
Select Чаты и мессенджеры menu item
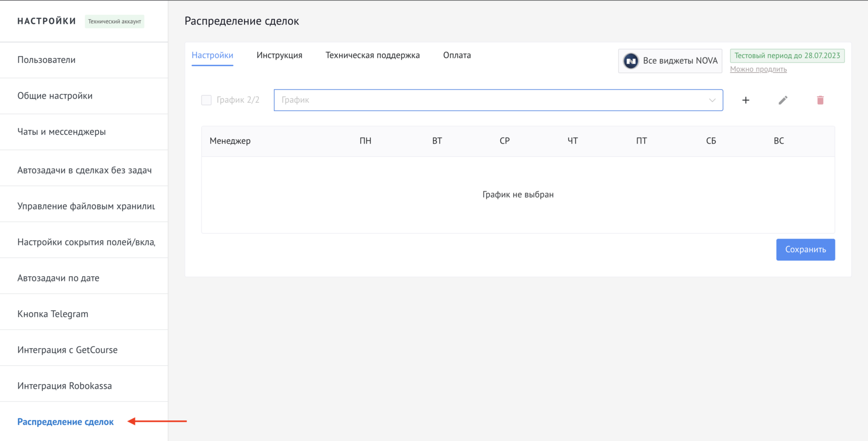84,132
